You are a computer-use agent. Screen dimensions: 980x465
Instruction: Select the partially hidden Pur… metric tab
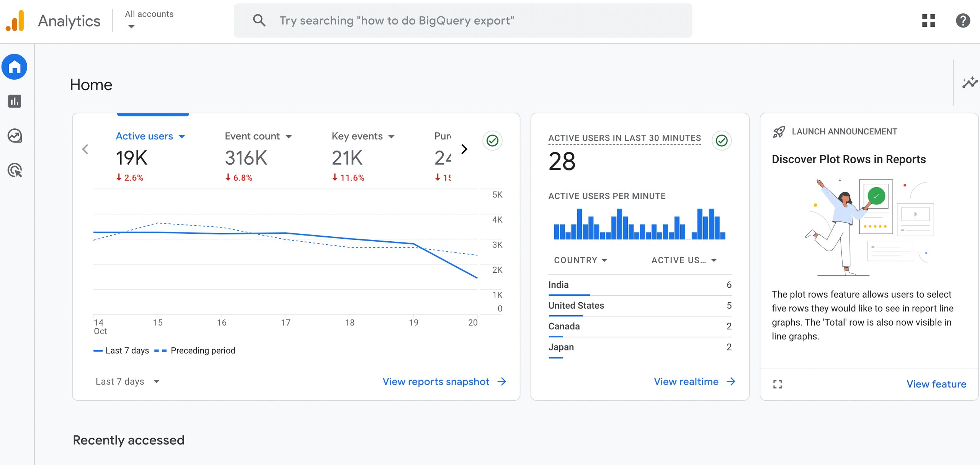coord(443,157)
